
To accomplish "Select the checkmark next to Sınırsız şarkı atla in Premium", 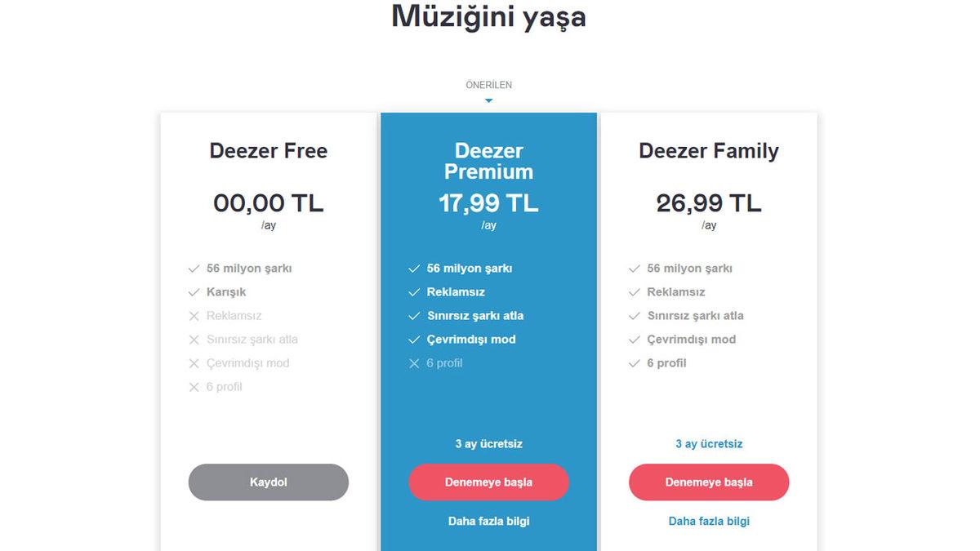I will pos(413,316).
